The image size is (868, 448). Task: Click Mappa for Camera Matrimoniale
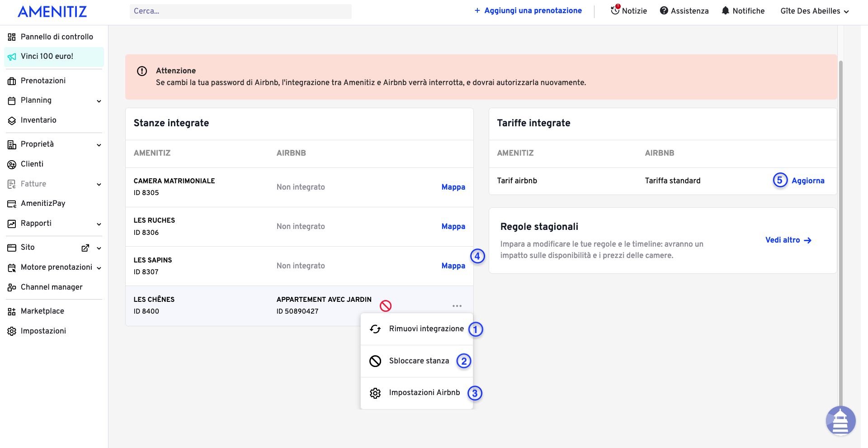click(x=453, y=187)
